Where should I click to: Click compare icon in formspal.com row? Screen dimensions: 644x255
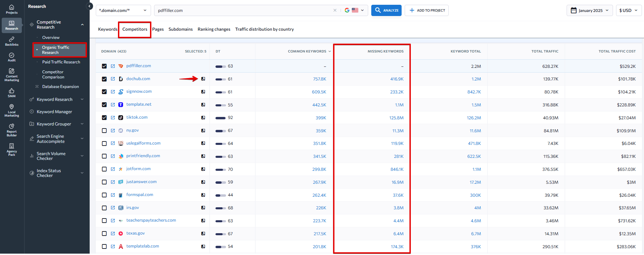pyautogui.click(x=203, y=195)
